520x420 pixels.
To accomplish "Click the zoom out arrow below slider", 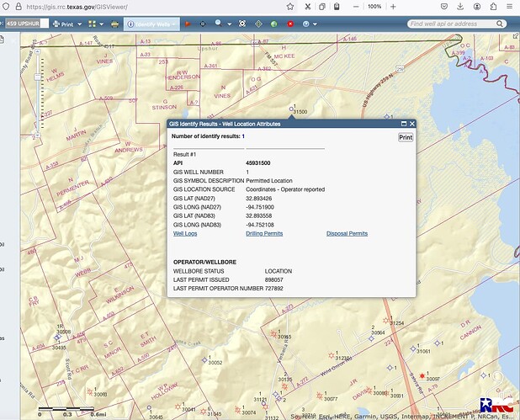I will pos(38,136).
